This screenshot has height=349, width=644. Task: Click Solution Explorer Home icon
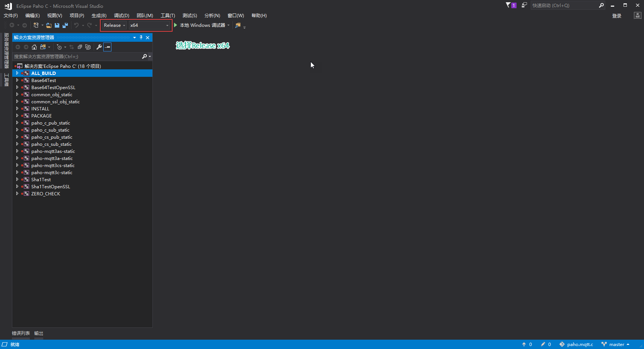tap(34, 47)
